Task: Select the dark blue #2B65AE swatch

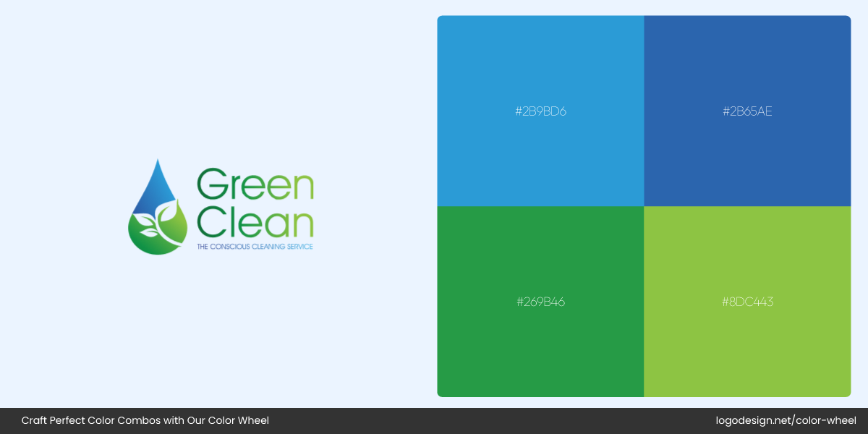Action: coord(747,111)
